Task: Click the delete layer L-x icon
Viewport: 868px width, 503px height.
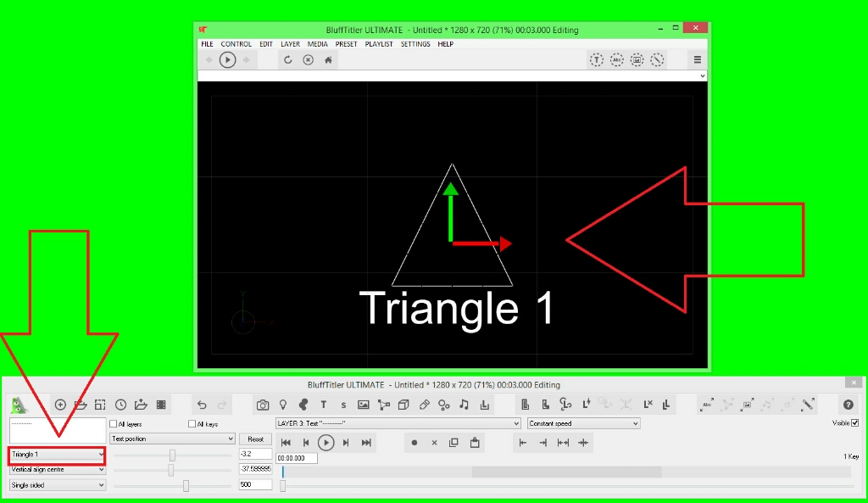Action: (648, 405)
